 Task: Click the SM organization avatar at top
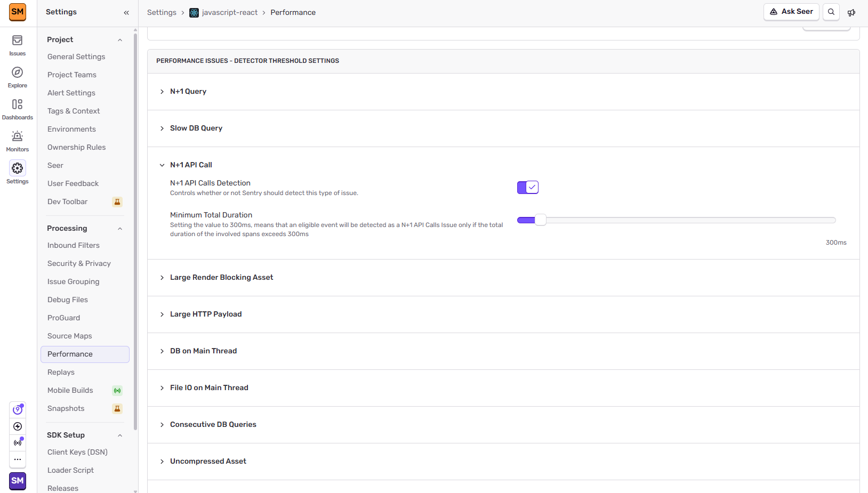(x=18, y=12)
